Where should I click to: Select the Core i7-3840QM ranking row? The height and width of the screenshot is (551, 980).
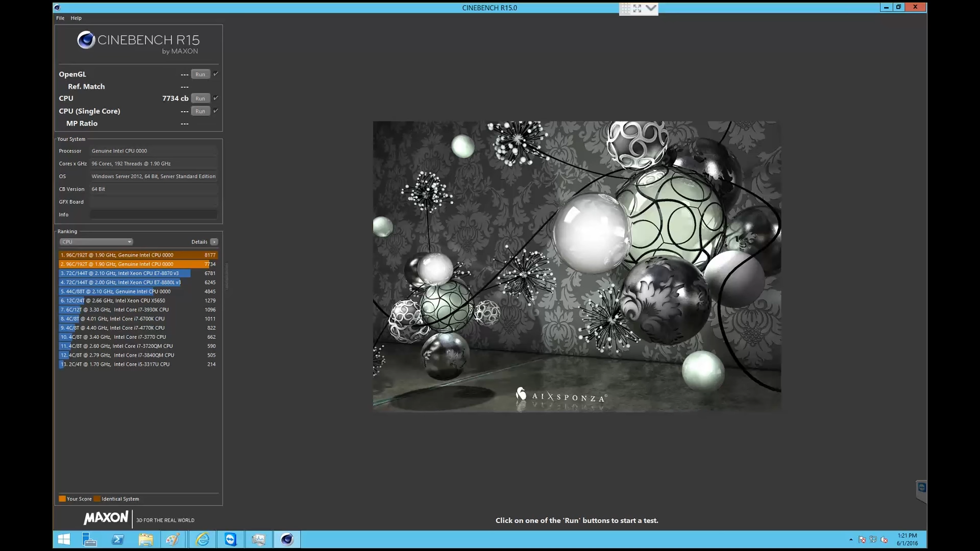138,356
